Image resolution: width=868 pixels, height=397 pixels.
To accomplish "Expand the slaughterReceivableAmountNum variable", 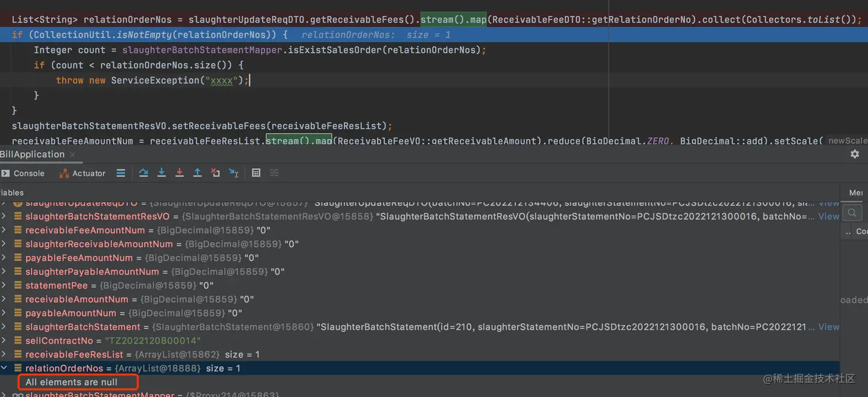I will tap(4, 244).
